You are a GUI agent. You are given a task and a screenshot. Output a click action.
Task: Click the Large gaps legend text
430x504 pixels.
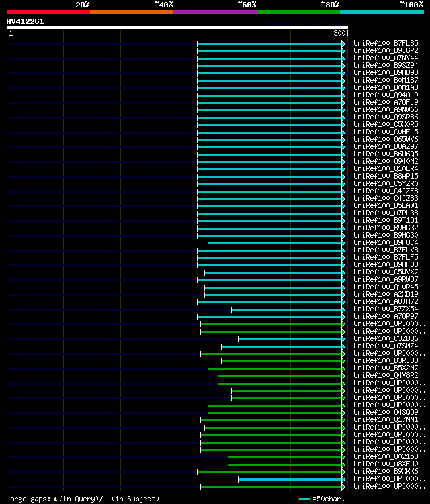(83, 499)
